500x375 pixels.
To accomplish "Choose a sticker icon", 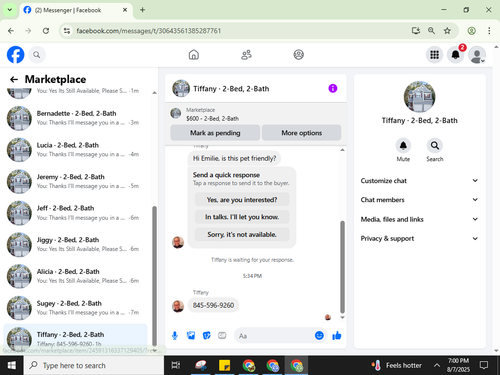I will coord(207,335).
